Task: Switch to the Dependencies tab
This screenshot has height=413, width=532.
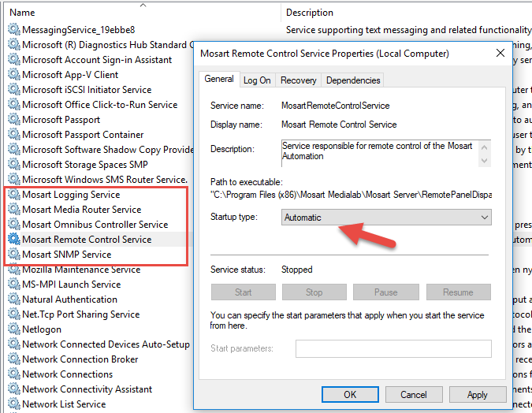Action: [x=353, y=80]
